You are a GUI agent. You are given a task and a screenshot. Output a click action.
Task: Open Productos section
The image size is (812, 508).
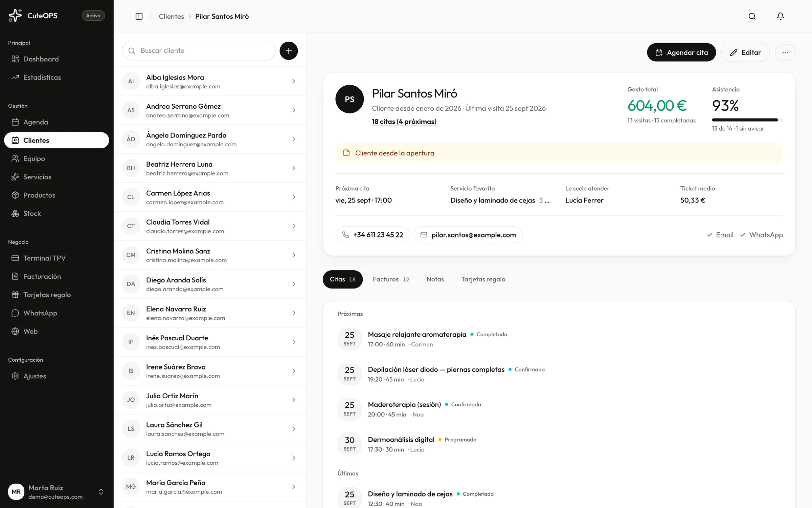[x=57, y=195]
